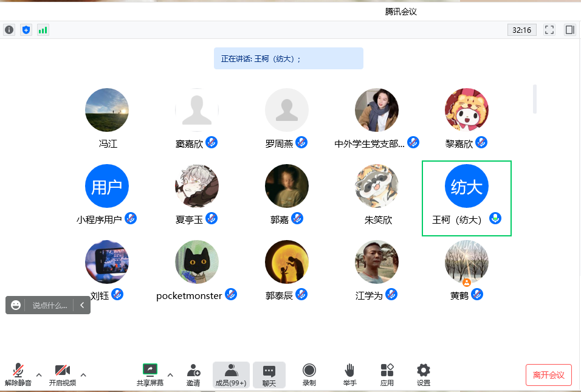The image size is (581, 392).
Task: Expand share options arrow beside 共享屏幕
Action: pyautogui.click(x=170, y=375)
